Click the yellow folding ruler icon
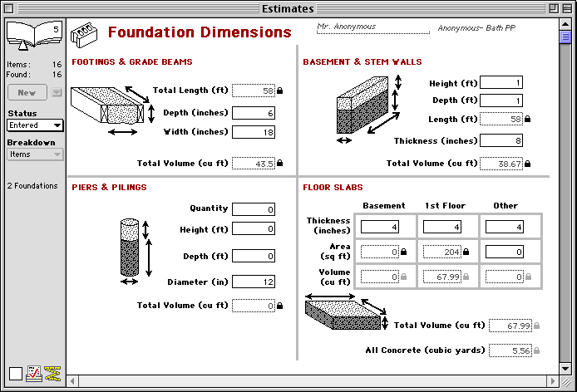Image resolution: width=577 pixels, height=392 pixels. click(x=53, y=373)
